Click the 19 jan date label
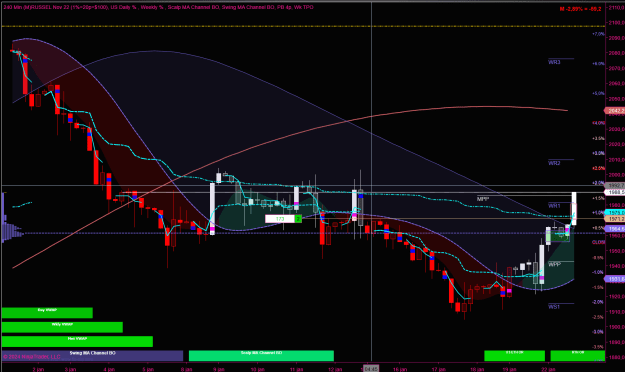Viewport: 625px width, 372px height. tap(509, 369)
